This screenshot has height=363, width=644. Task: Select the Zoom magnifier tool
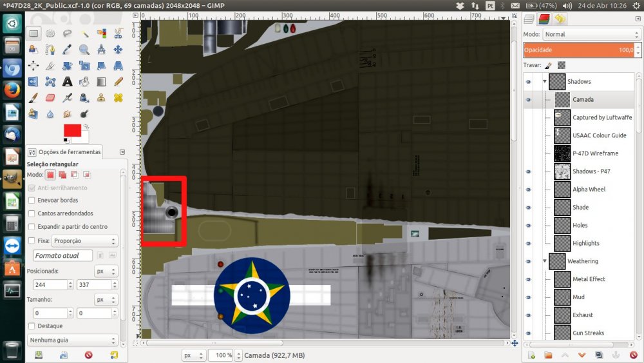[84, 50]
